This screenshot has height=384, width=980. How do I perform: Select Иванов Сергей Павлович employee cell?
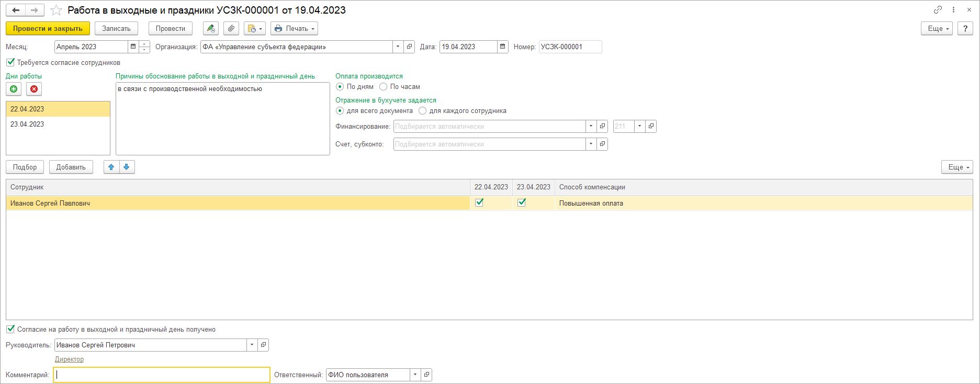[x=238, y=203]
